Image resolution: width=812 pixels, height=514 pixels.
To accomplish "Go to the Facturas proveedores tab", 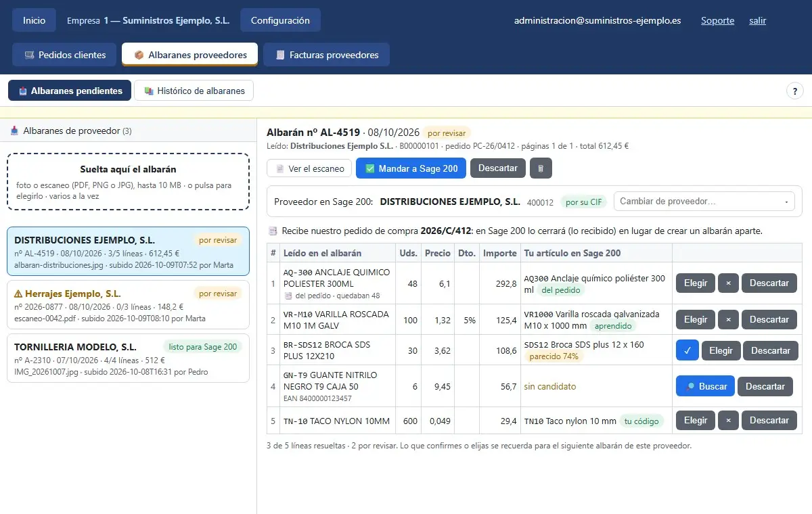I will [x=327, y=55].
